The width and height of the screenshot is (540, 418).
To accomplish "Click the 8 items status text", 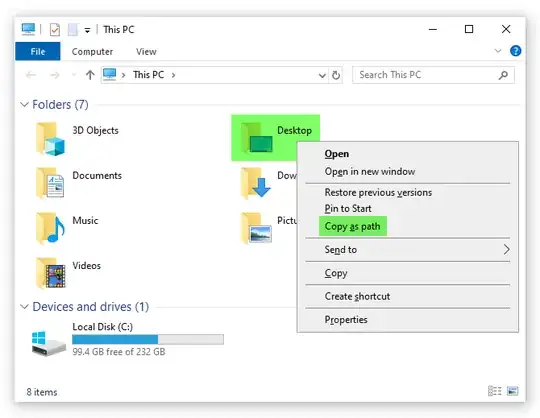I will click(x=42, y=392).
